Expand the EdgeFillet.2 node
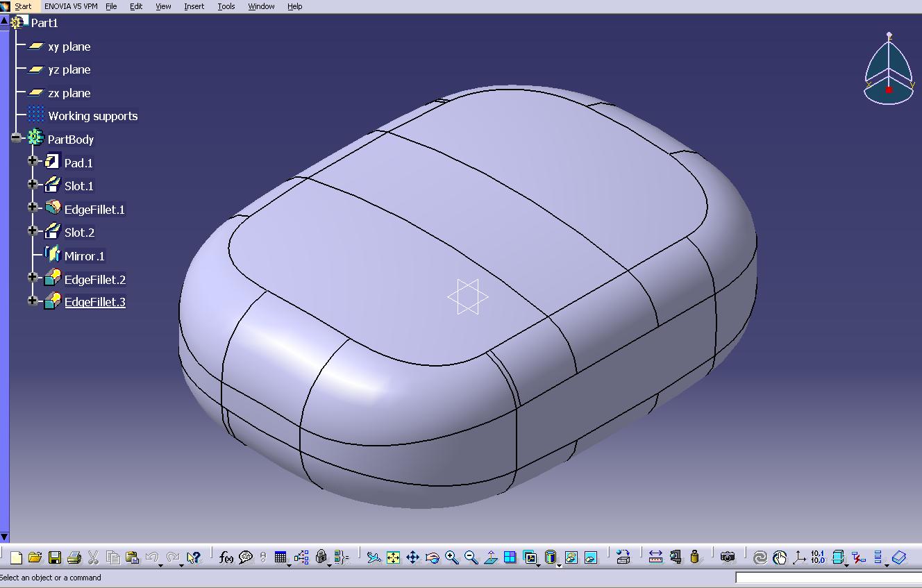Image resolution: width=922 pixels, height=588 pixels. tap(33, 277)
